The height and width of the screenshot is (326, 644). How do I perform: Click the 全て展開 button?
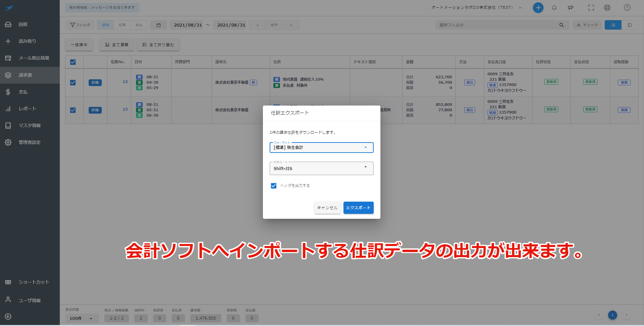pyautogui.click(x=117, y=45)
